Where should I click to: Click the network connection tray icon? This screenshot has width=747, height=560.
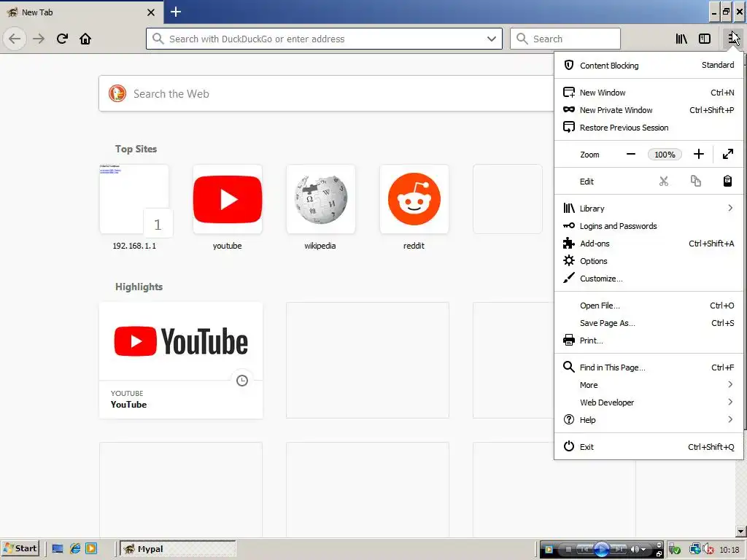694,549
